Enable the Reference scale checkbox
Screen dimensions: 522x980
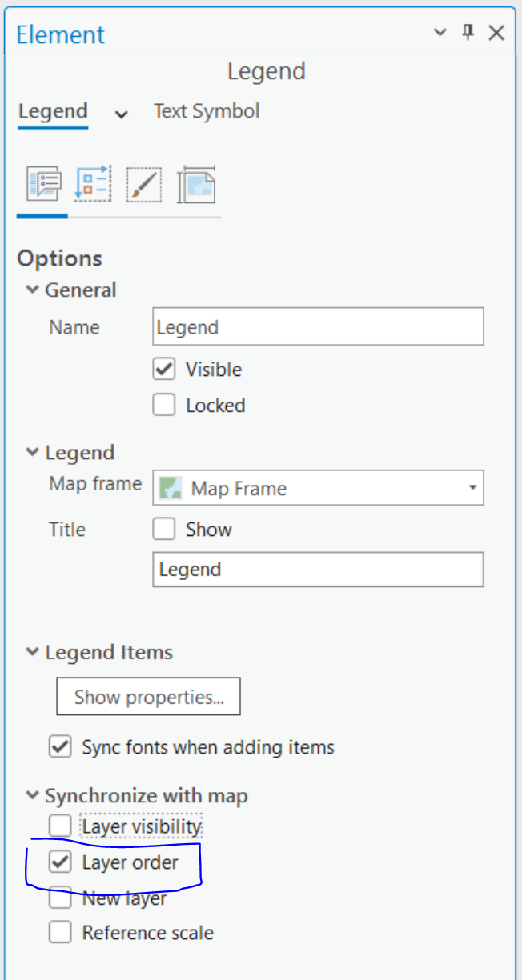60,933
